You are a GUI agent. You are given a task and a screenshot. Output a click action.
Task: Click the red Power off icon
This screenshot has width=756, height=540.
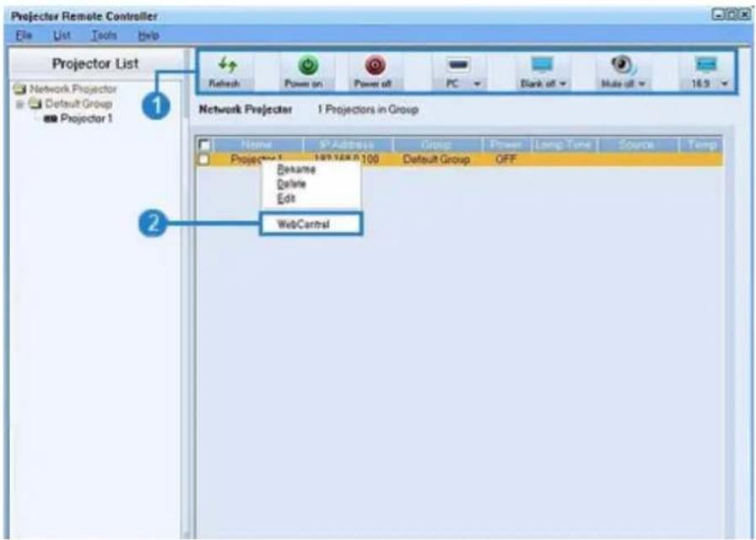coord(375,65)
